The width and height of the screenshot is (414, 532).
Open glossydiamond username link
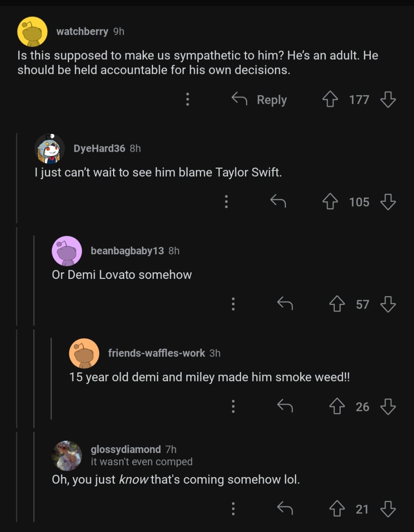[x=126, y=449]
